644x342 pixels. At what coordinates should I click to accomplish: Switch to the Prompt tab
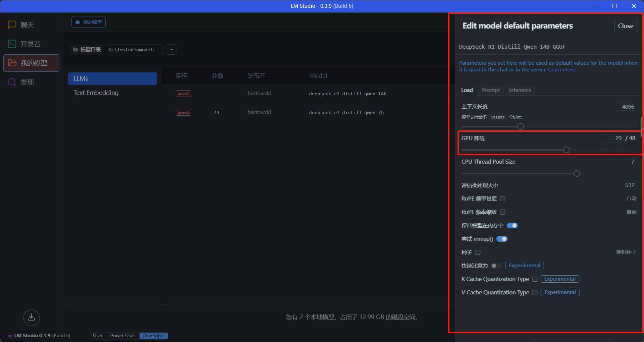[x=491, y=90]
